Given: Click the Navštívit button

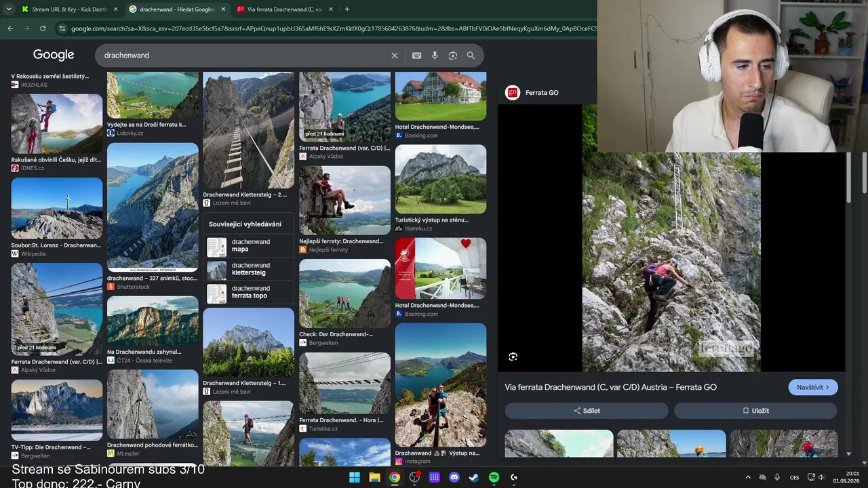Looking at the screenshot, I should [813, 387].
